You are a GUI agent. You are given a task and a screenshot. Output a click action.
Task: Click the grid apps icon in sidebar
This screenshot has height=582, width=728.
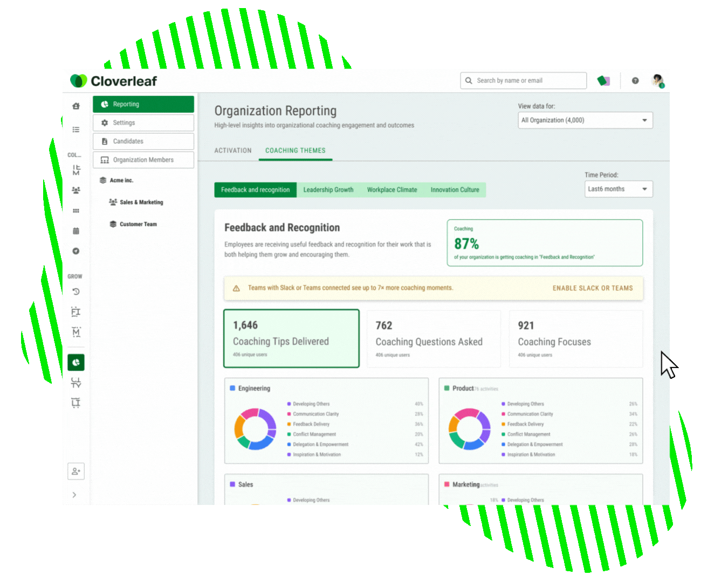75,211
